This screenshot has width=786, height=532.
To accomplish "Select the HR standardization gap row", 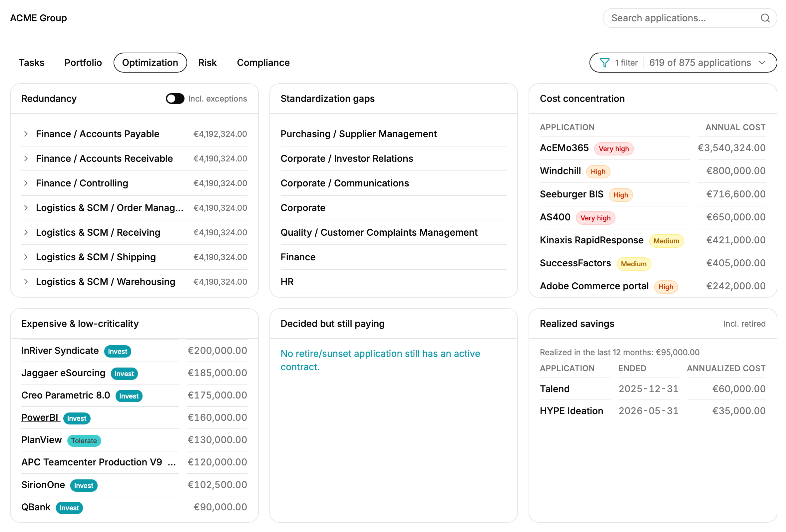I will (x=393, y=282).
